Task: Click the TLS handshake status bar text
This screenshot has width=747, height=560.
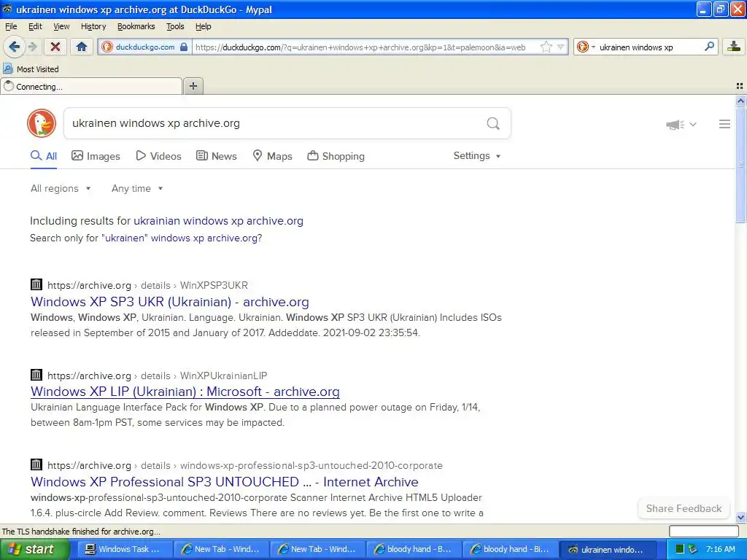Action: [81, 532]
